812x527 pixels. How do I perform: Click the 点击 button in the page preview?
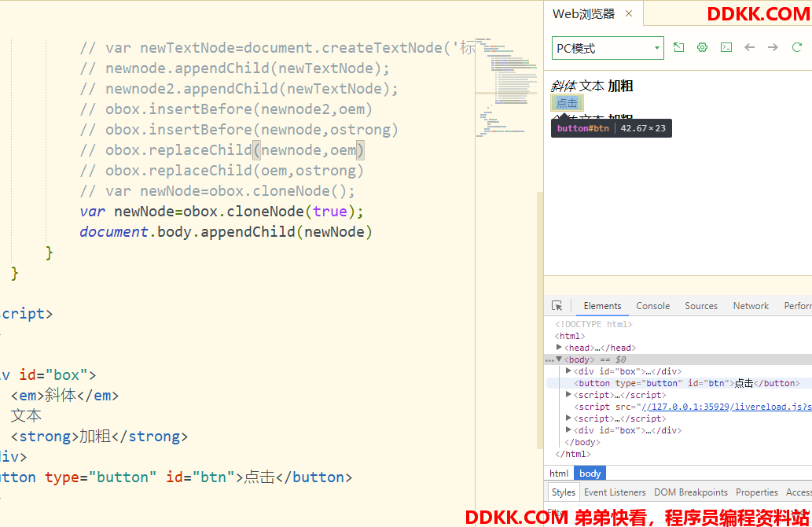(567, 103)
